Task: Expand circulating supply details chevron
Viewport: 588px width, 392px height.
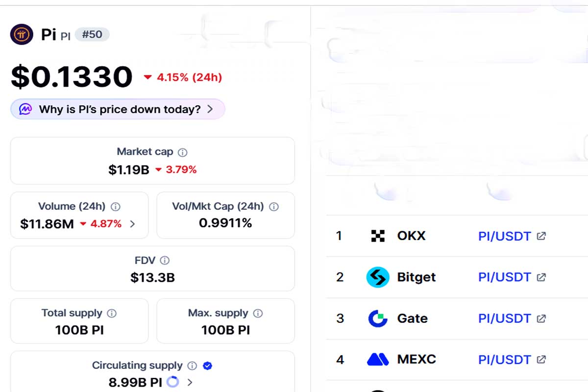Action: click(190, 382)
